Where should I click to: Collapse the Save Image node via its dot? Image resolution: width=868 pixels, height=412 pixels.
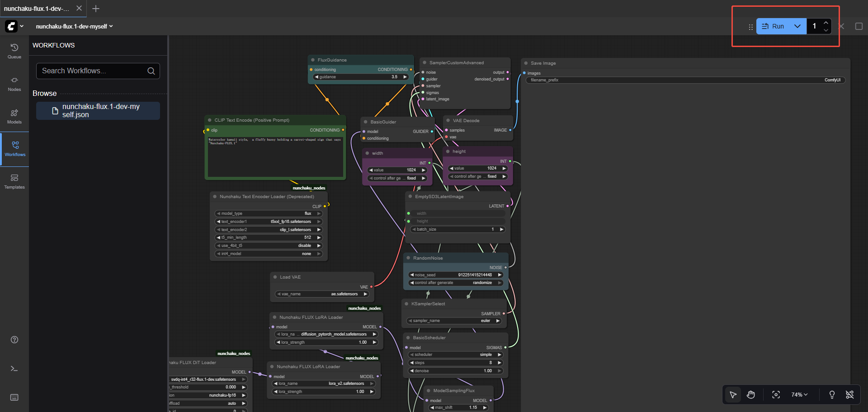[526, 63]
